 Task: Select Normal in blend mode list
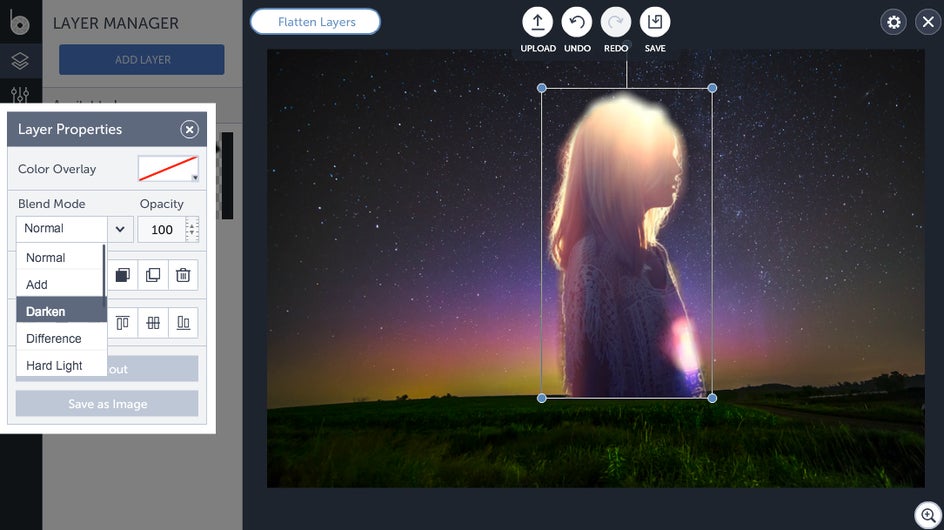pyautogui.click(x=60, y=257)
